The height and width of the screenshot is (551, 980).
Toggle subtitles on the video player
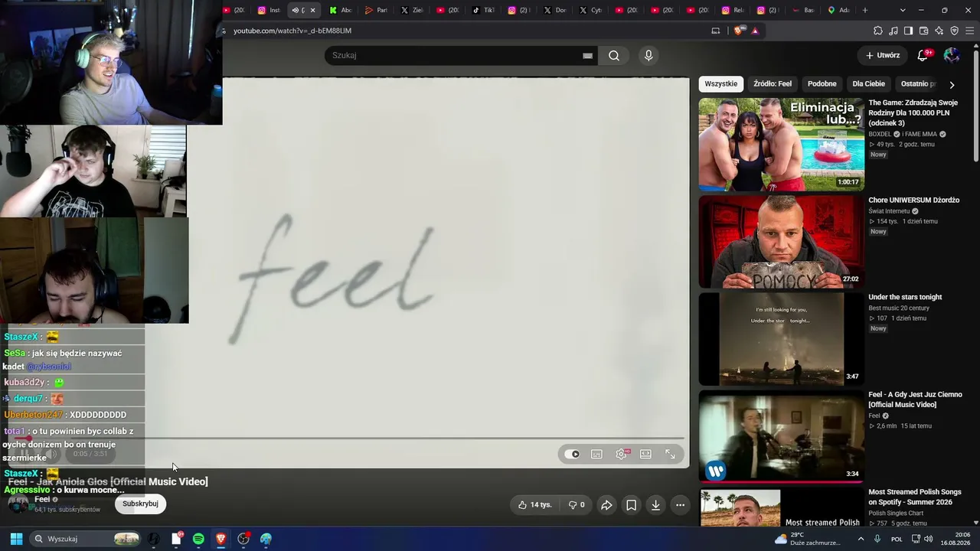pyautogui.click(x=596, y=454)
